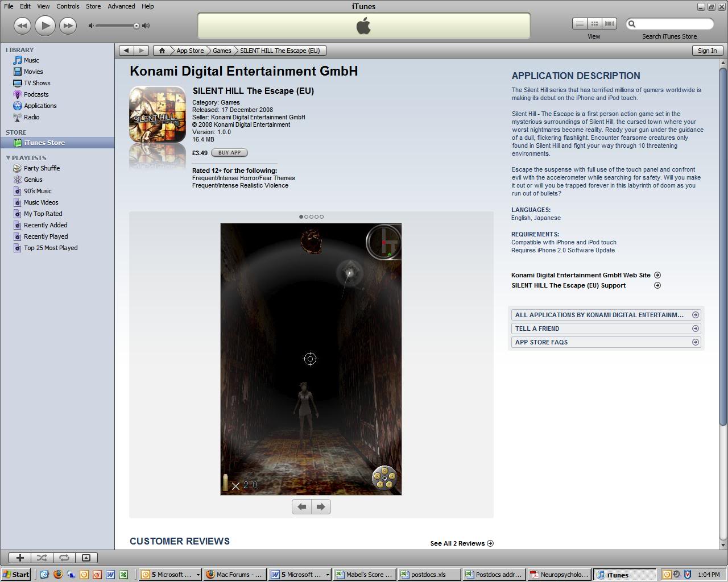728x582 pixels.
Task: Click the Play button
Action: (x=45, y=26)
